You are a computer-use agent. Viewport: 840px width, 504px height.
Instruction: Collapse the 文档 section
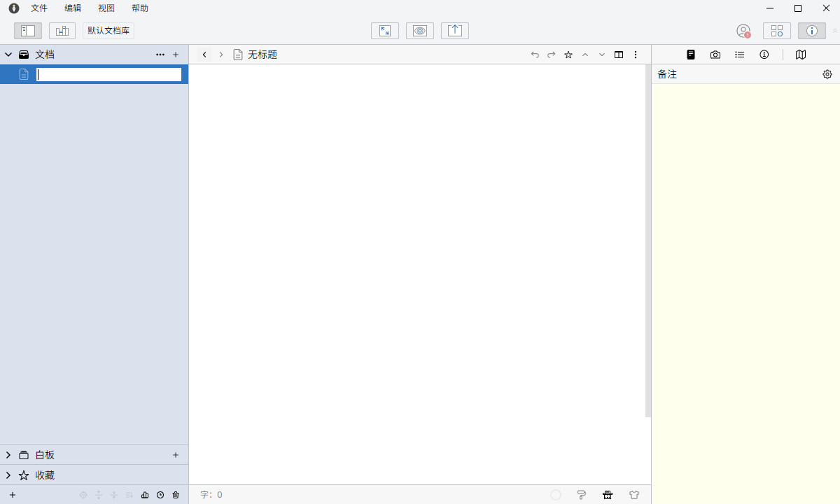(x=8, y=55)
